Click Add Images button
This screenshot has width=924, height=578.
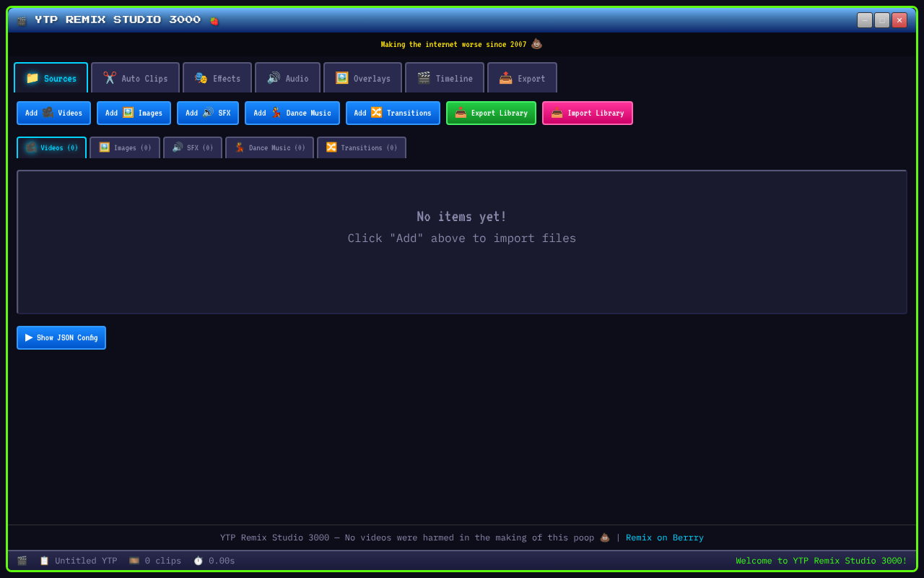click(x=134, y=113)
